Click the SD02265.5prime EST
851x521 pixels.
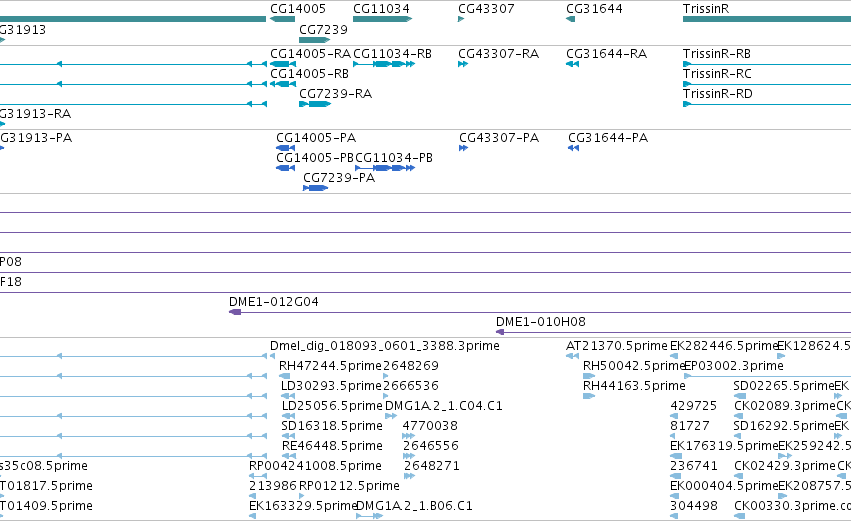pos(740,396)
